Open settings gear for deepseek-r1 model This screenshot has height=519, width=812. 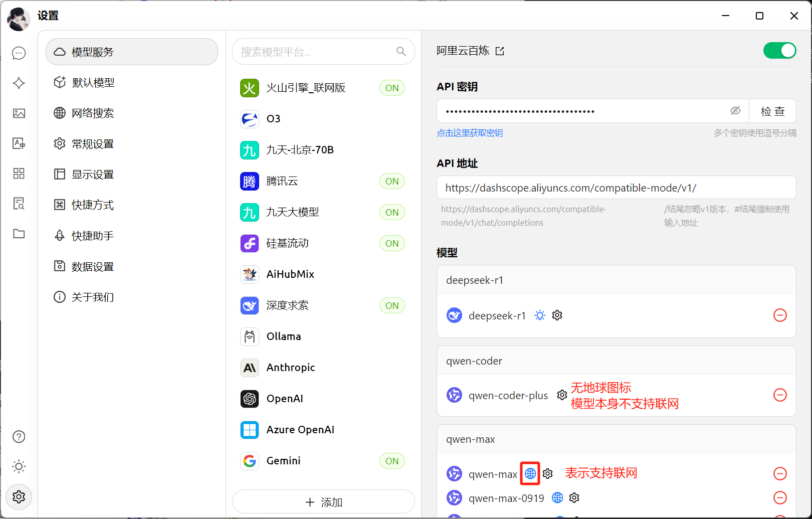557,315
